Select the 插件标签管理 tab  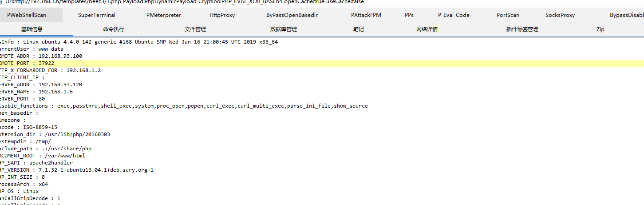[522, 29]
